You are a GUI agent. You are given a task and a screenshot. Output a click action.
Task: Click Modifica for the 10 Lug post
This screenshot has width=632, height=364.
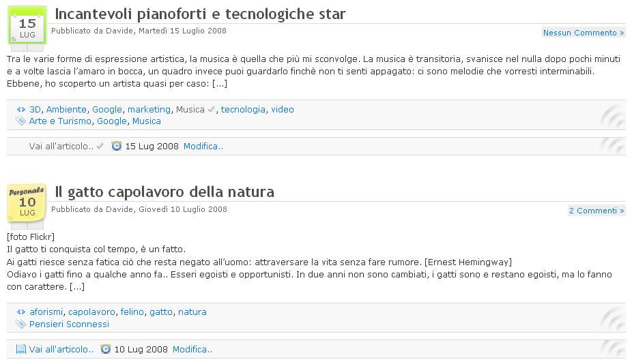[x=192, y=349]
